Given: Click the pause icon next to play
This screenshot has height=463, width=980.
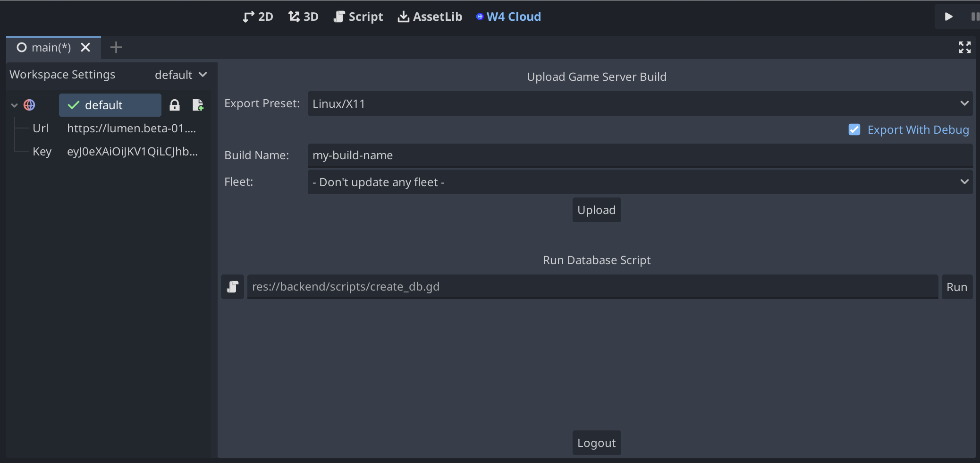Looking at the screenshot, I should (976, 16).
